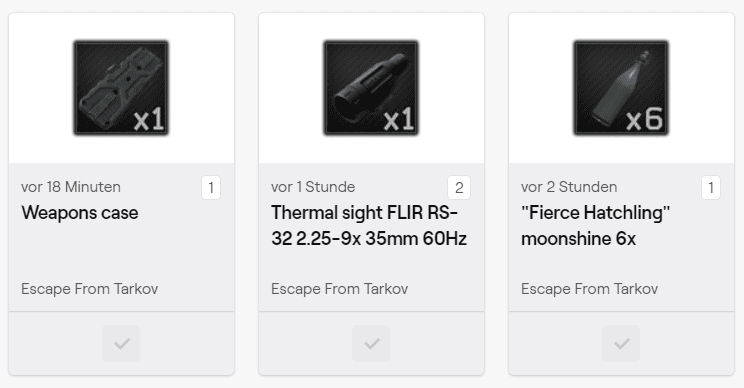Click the "vor 18 Minuten" timestamp
744x388 pixels.
71,187
